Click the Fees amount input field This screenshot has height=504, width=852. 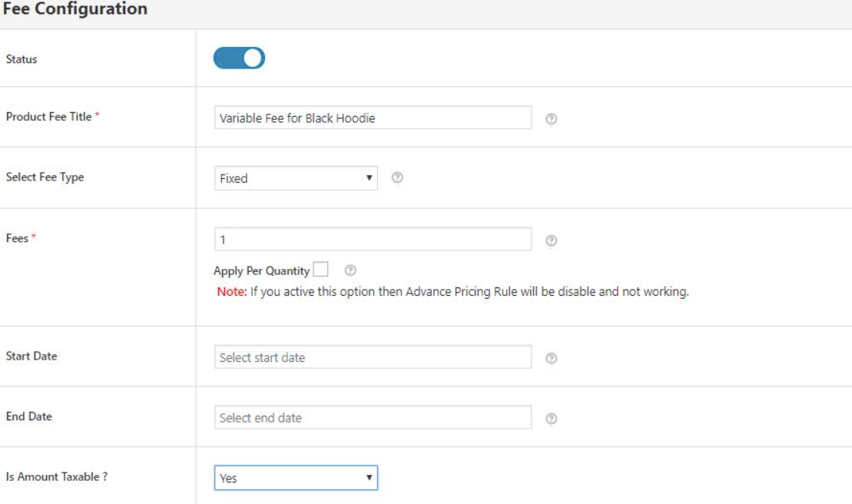373,239
